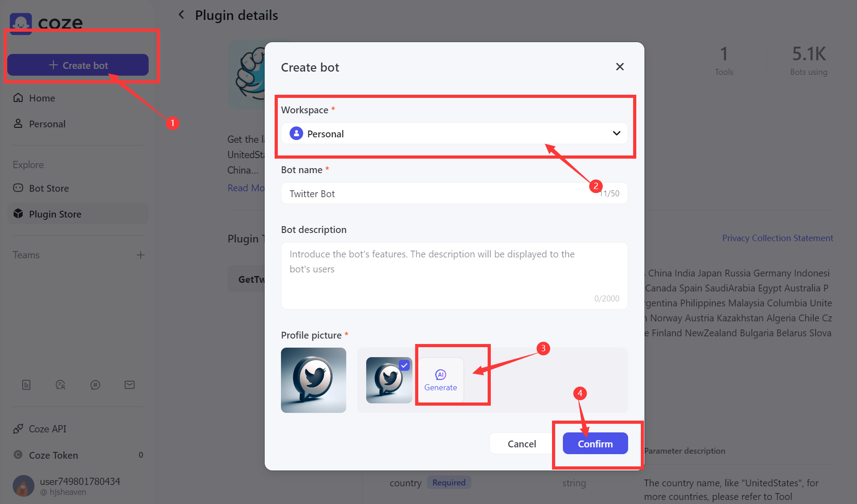Open the mail envelope icon in sidebar
The height and width of the screenshot is (504, 857).
coord(130,385)
